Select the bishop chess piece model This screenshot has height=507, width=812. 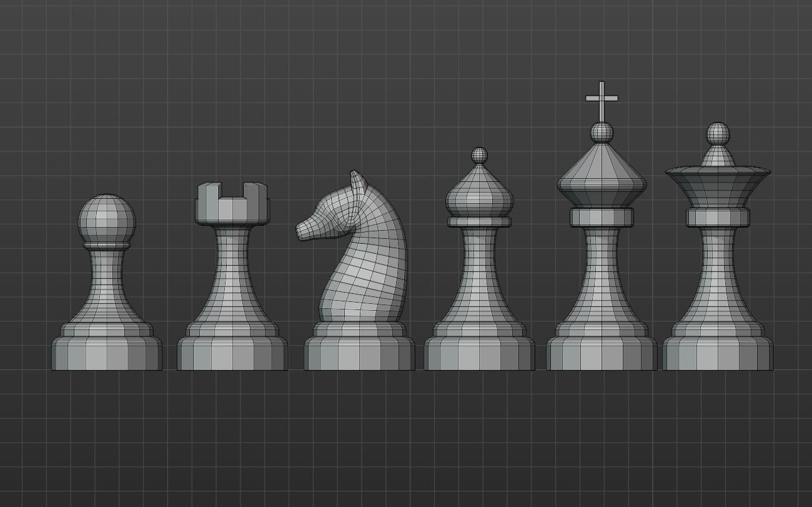pyautogui.click(x=479, y=259)
